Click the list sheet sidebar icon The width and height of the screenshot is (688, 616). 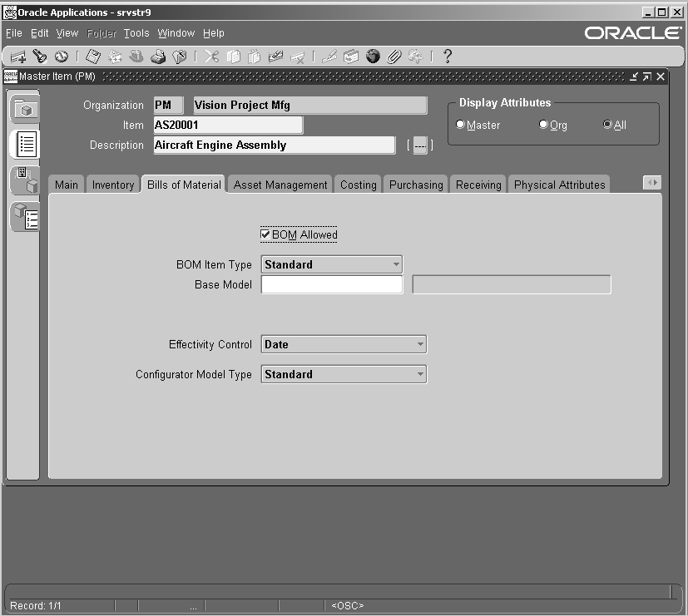point(26,145)
